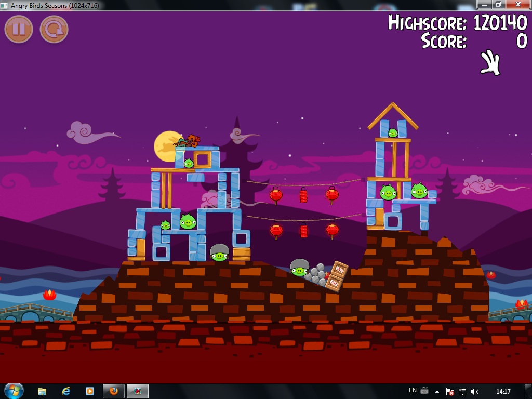Open the window menu icon in title bar
This screenshot has width=532, height=399.
5,5
